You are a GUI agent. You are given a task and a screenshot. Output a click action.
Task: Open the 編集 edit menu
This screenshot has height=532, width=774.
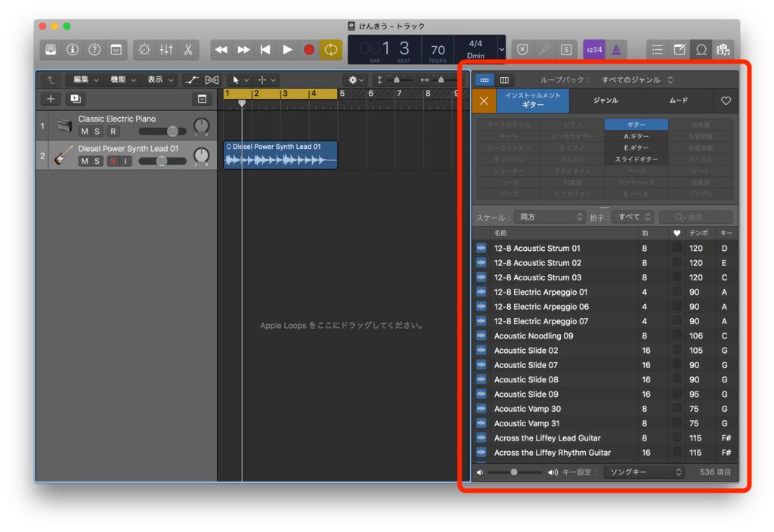85,79
